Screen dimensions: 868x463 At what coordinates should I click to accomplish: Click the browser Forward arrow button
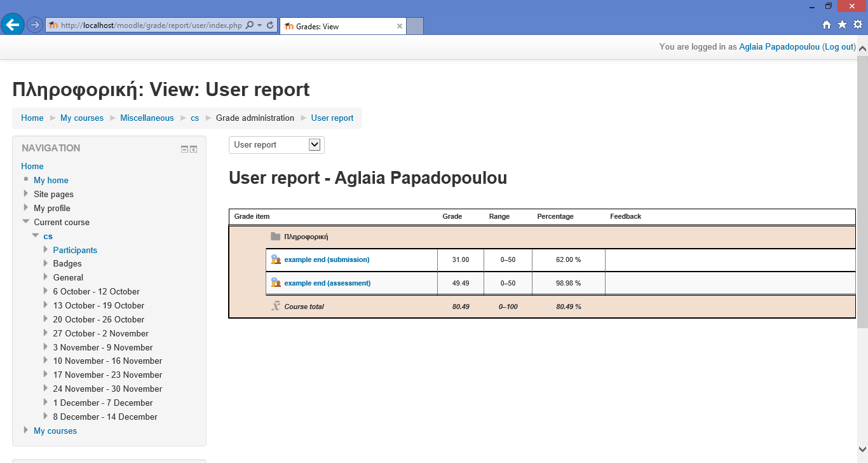[34, 25]
